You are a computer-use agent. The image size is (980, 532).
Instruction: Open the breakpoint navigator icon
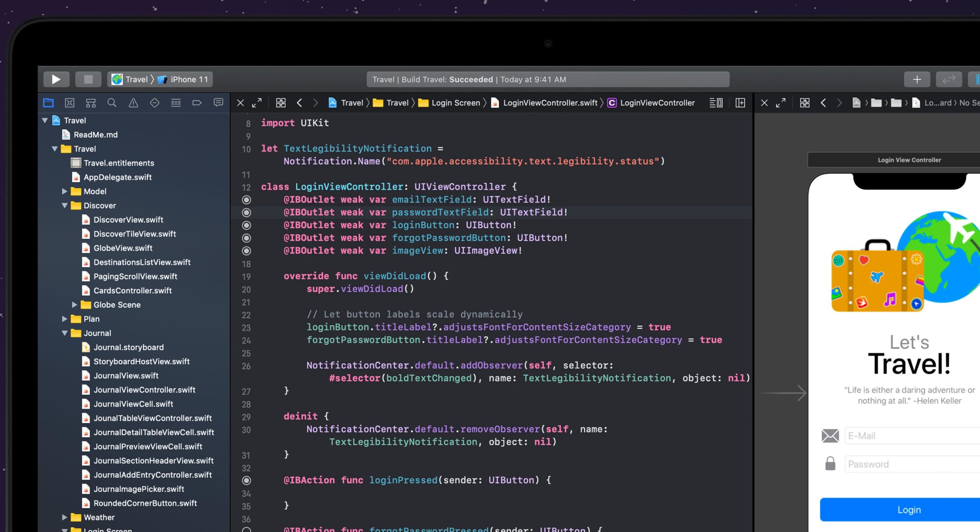pos(197,102)
